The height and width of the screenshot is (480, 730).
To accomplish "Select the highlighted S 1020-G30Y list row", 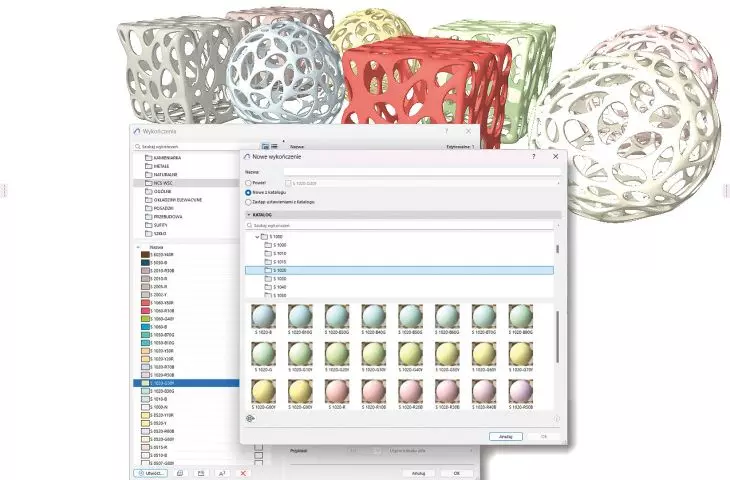I will [x=186, y=383].
